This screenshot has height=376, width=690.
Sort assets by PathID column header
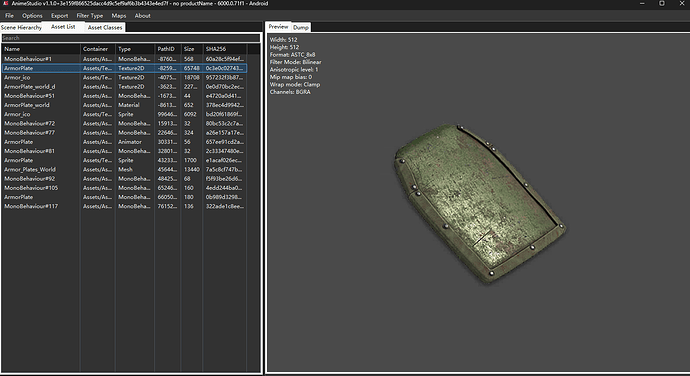pyautogui.click(x=168, y=49)
